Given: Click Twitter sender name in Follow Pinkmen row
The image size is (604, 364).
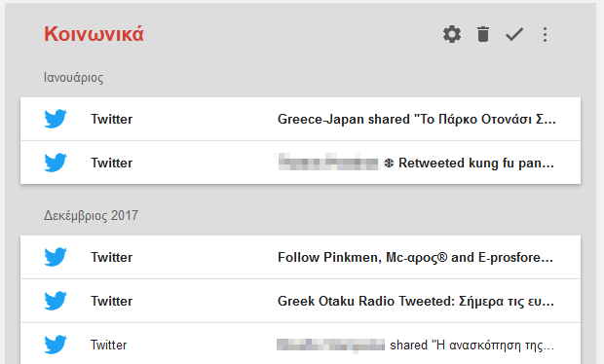Looking at the screenshot, I should point(112,257).
